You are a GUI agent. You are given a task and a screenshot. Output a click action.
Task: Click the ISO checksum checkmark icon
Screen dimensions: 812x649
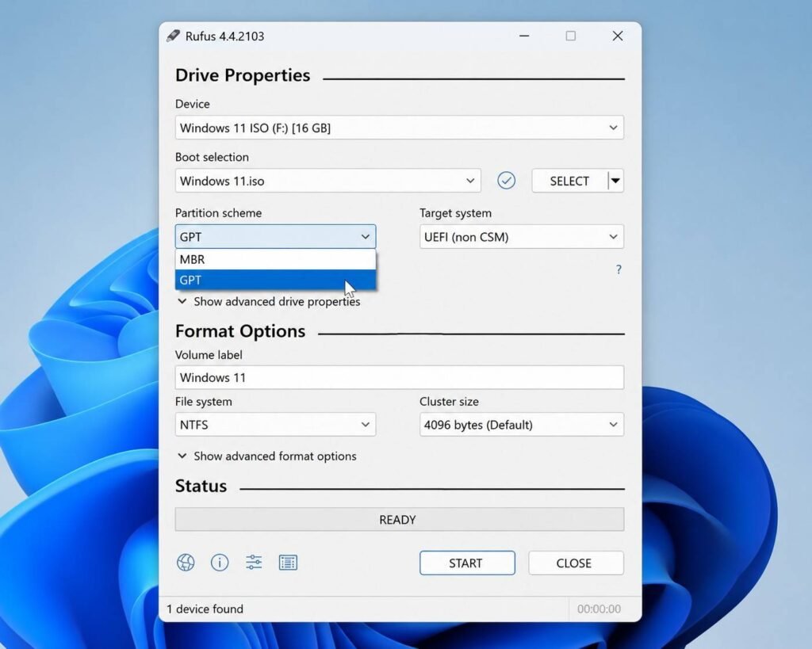coord(506,181)
